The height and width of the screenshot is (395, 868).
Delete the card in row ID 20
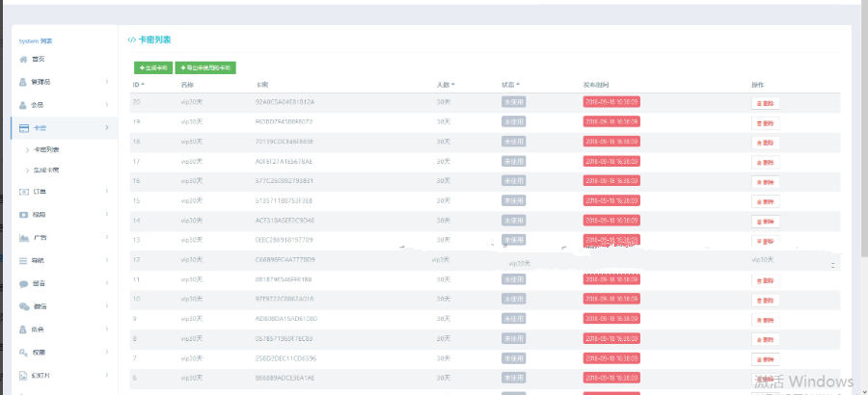click(766, 103)
